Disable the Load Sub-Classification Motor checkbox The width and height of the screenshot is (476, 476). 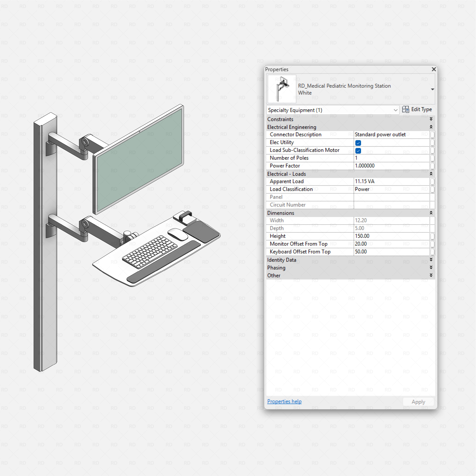coord(358,151)
